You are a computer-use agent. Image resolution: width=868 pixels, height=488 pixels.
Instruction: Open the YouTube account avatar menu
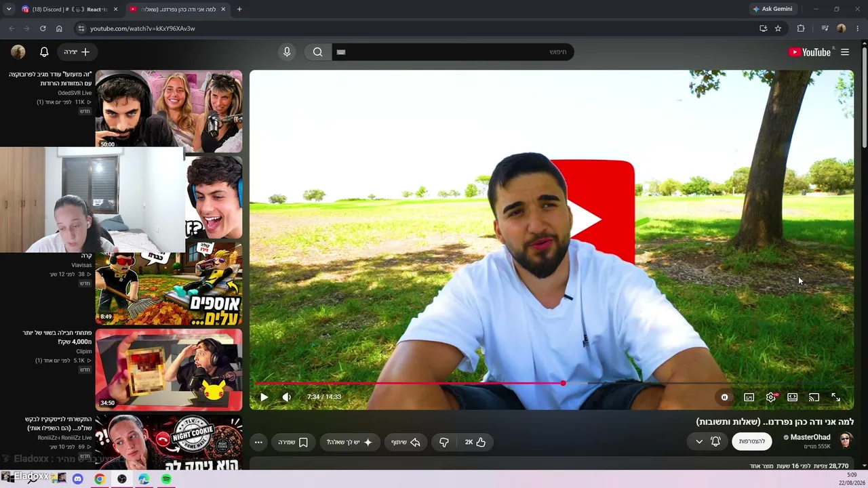(18, 52)
